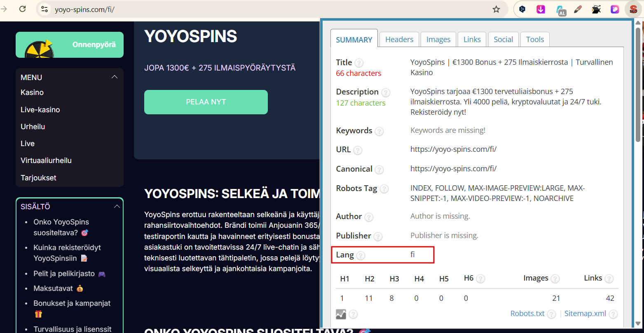
Task: Jump to Pelit ja pelikirjasto section
Action: (69, 274)
